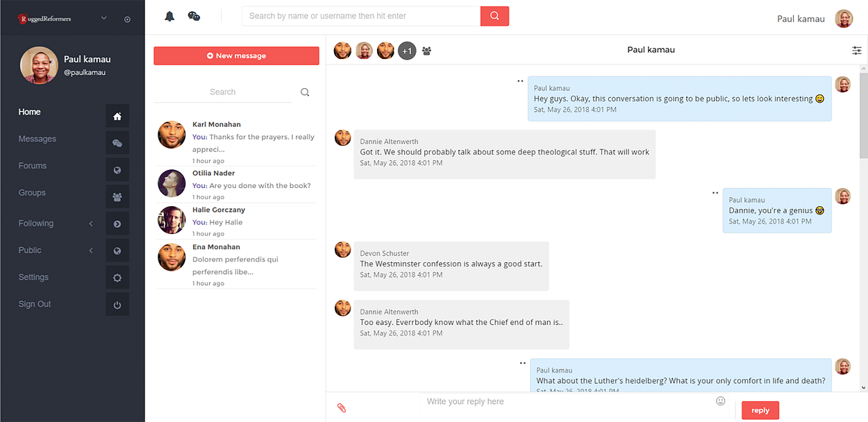Go to Forums in the sidebar

tap(33, 166)
